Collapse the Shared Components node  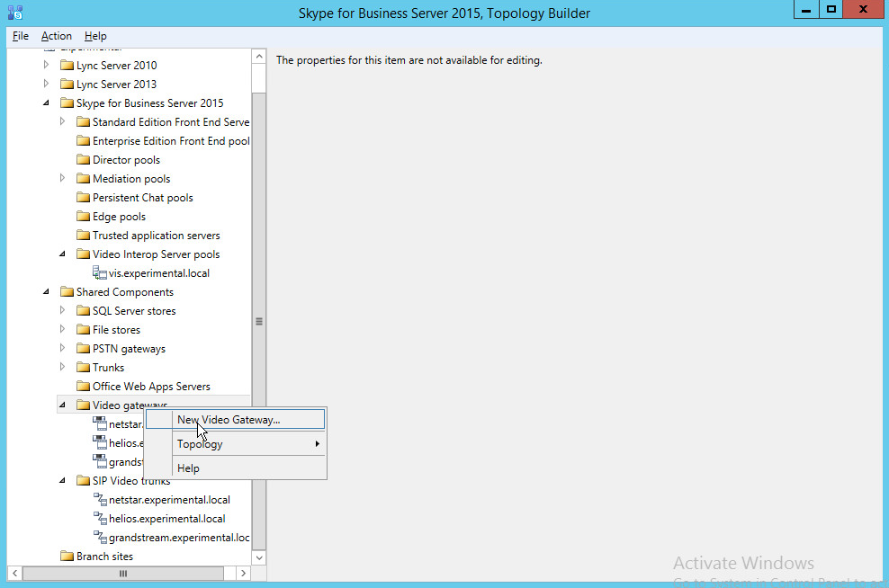coord(47,292)
